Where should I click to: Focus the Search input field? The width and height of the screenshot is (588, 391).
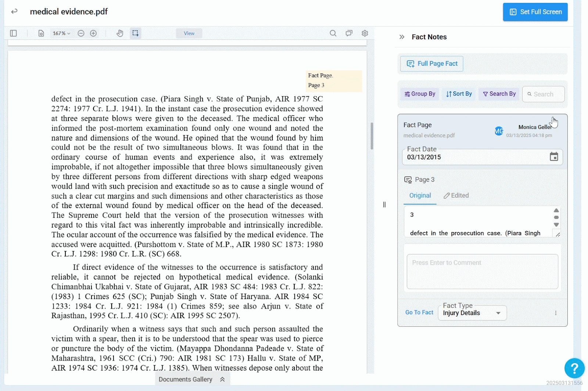point(543,94)
